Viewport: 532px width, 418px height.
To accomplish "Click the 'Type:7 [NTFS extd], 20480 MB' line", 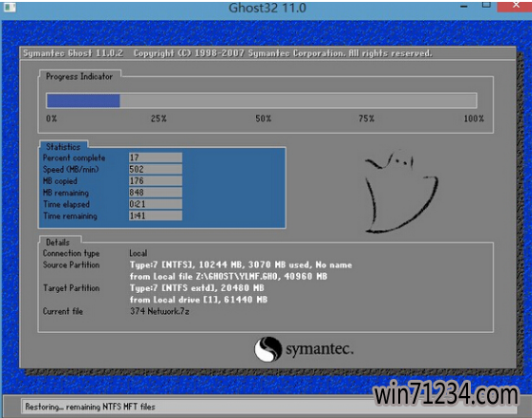I will 197,288.
